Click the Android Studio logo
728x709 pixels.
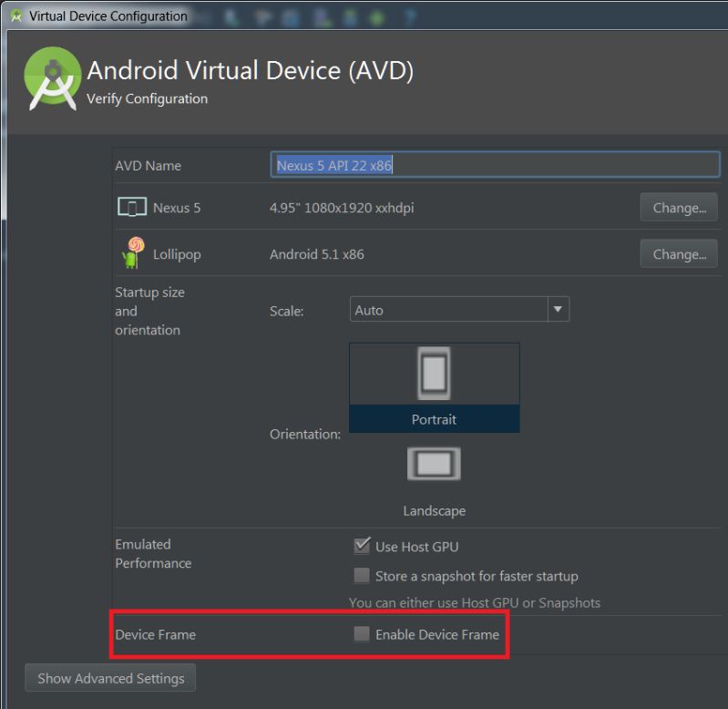coord(53,78)
